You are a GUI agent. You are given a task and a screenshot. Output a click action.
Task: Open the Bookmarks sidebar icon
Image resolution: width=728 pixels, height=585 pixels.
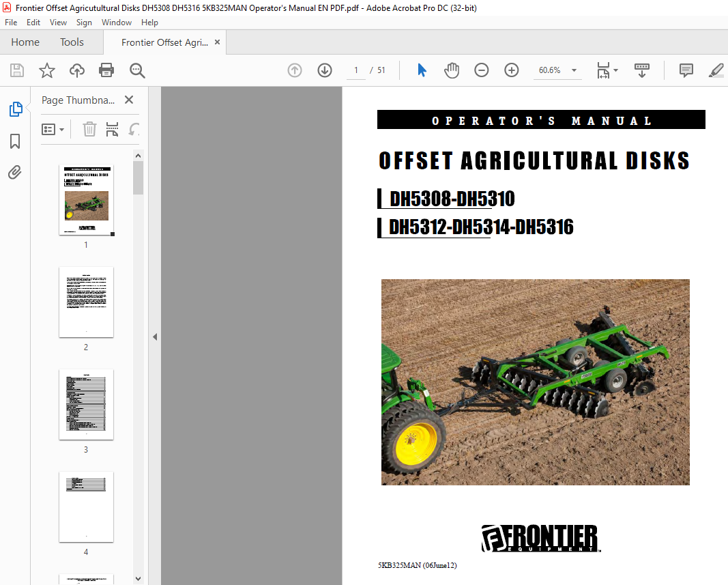15,141
